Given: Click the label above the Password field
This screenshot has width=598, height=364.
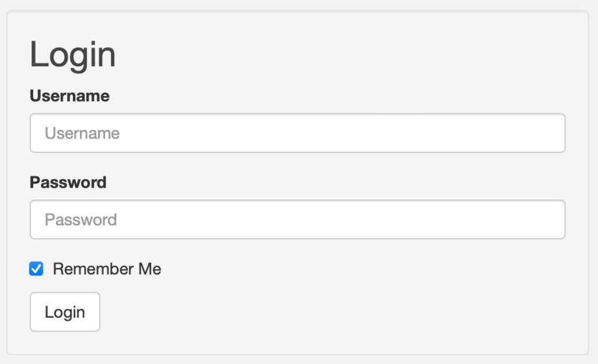Looking at the screenshot, I should [x=68, y=182].
